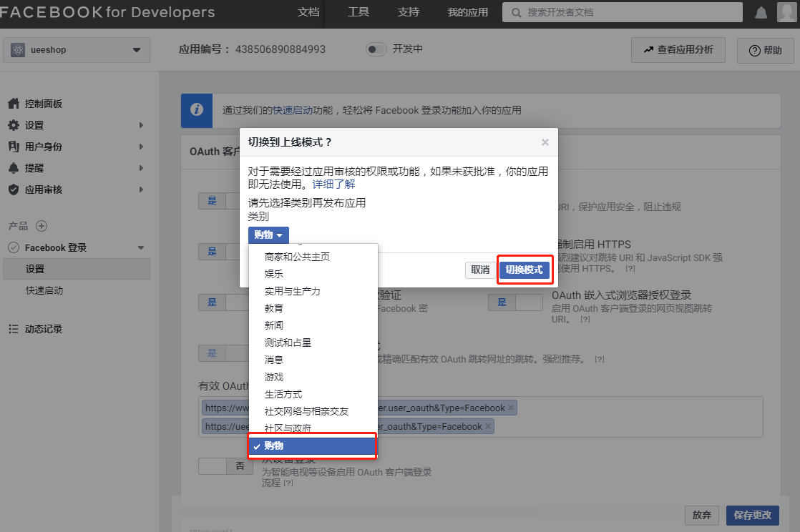Click the blue info icon banner

197,110
